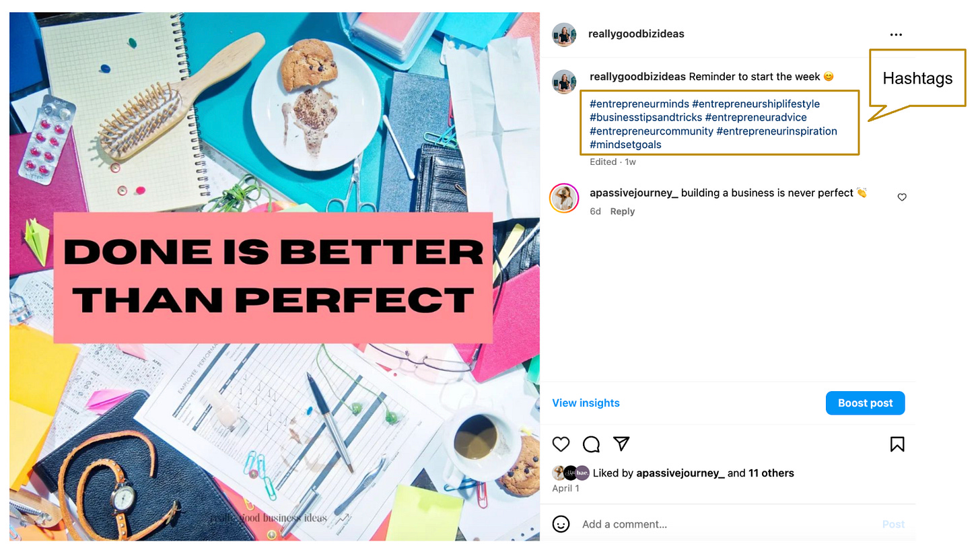
Task: Open View insights link
Action: point(586,403)
